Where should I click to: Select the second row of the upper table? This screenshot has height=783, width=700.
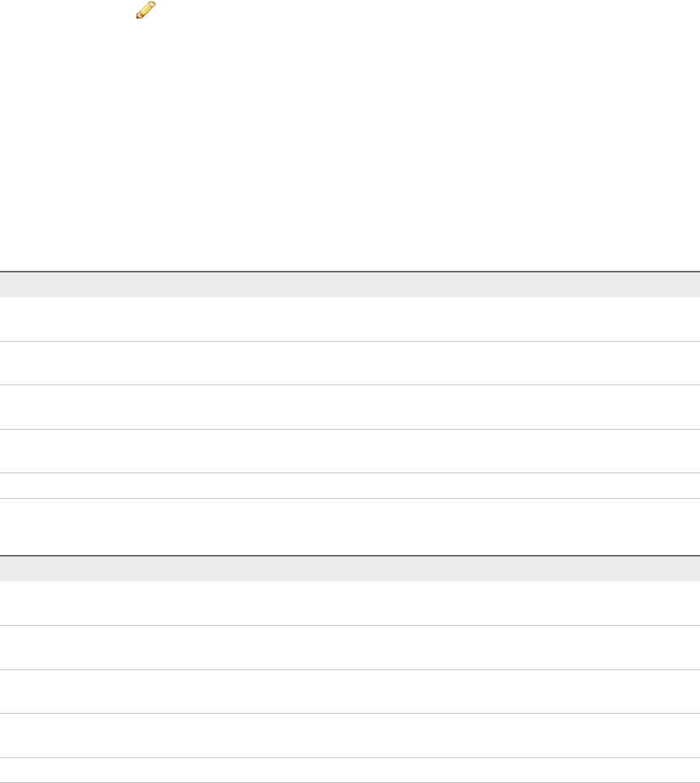point(350,363)
